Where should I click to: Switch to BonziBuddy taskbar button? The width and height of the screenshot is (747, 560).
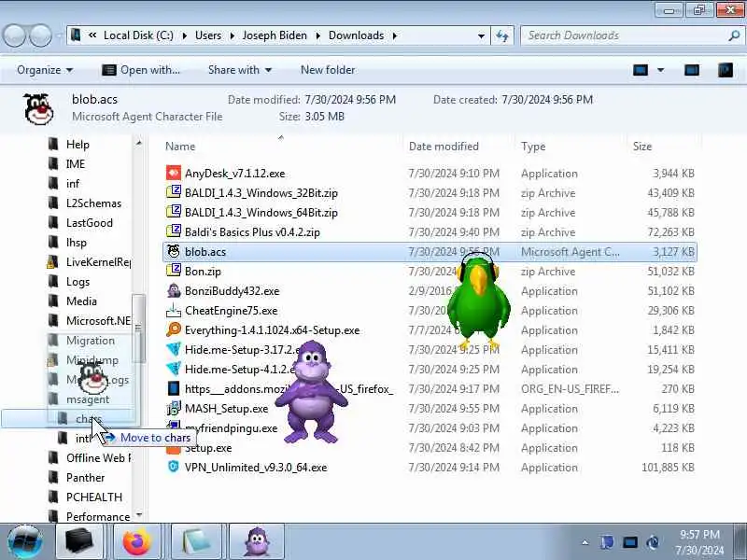pyautogui.click(x=258, y=542)
